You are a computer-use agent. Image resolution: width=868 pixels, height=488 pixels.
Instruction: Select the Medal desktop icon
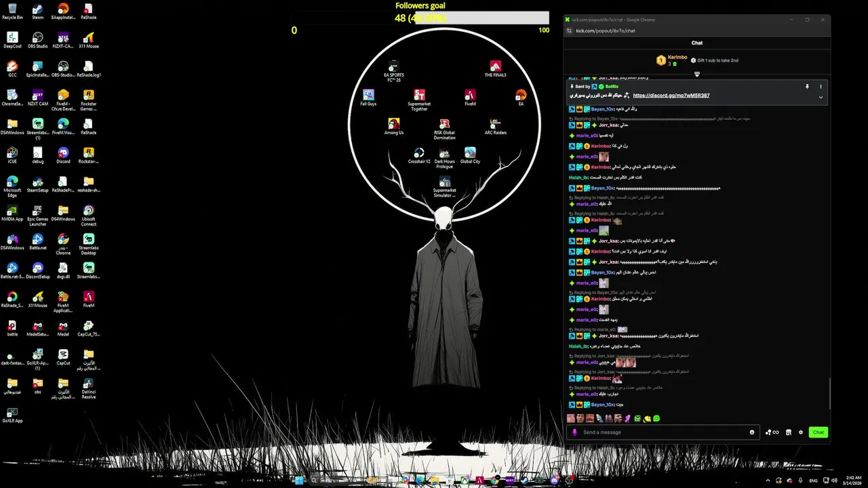63,328
